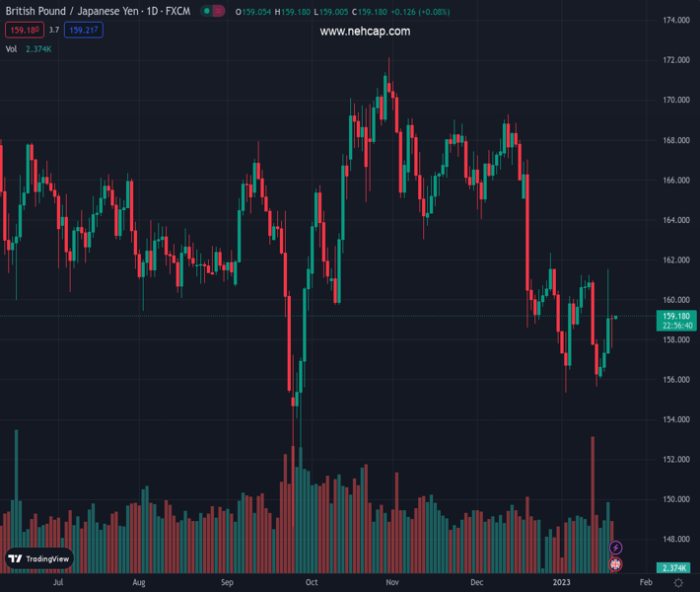
Task: Toggle the market status indicator pill
Action: tap(213, 11)
